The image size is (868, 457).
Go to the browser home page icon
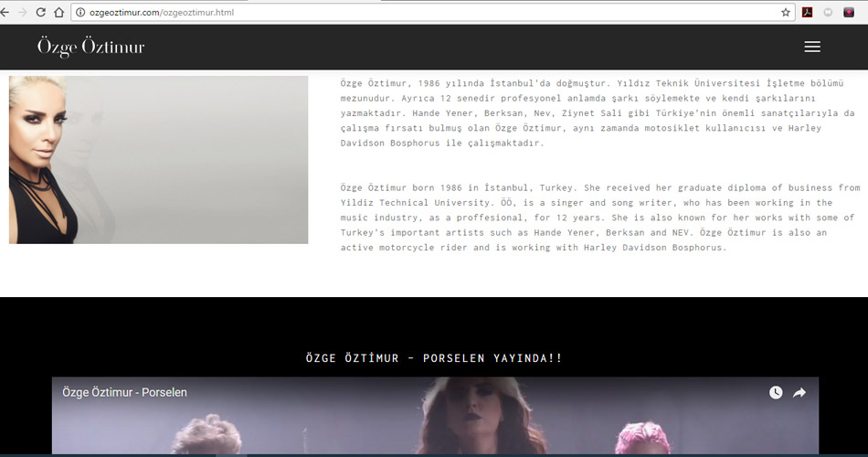click(58, 12)
